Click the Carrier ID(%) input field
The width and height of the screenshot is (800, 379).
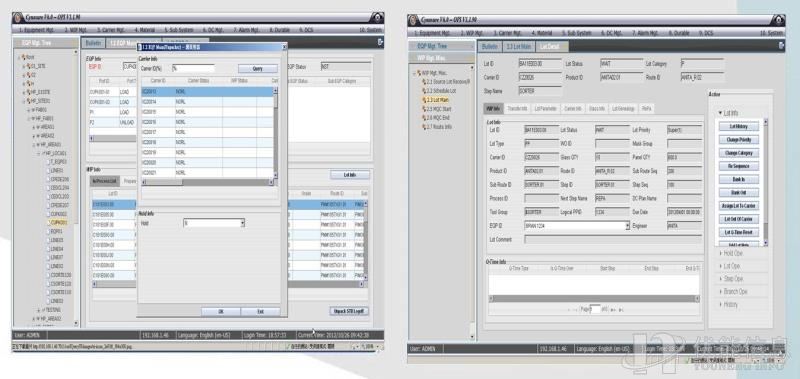193,68
